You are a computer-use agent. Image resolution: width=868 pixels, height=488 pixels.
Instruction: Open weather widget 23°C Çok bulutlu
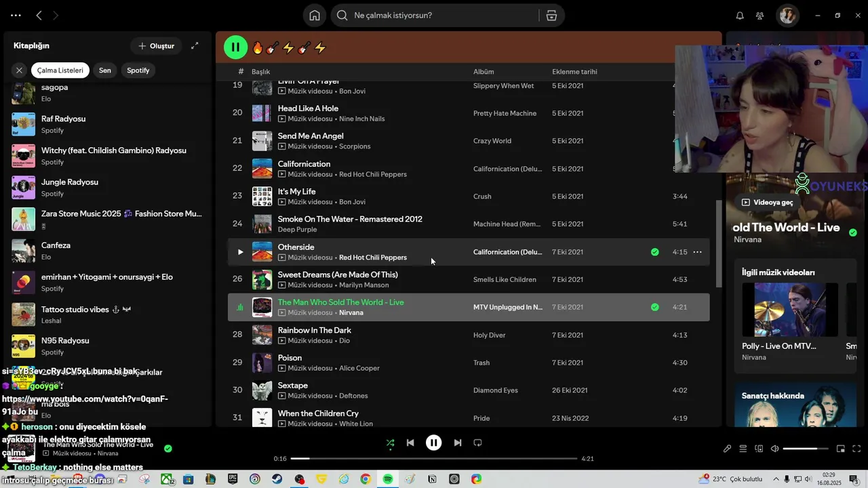pos(731,479)
